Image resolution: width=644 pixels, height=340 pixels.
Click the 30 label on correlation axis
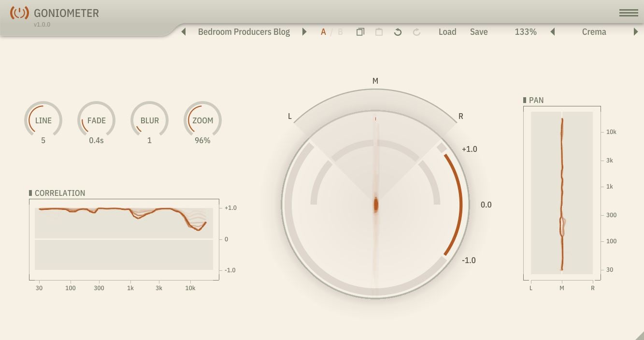[x=39, y=288]
